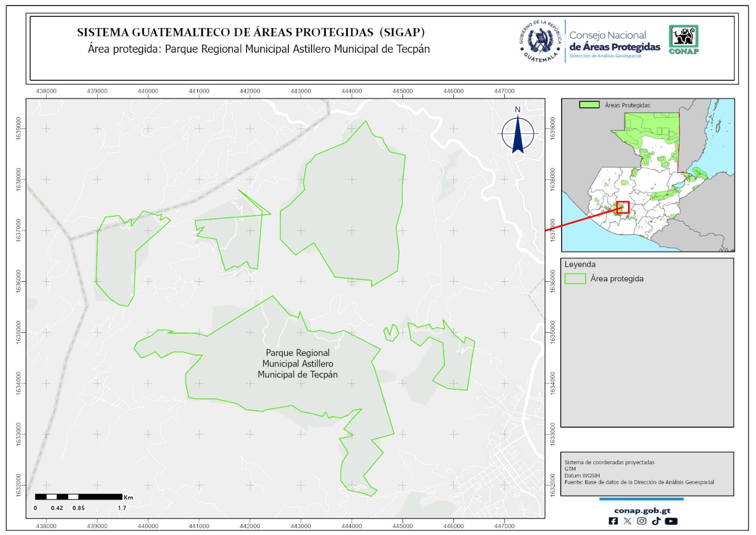Click the Área protegida subtitle in the header
756x535 pixels.
tap(258, 49)
